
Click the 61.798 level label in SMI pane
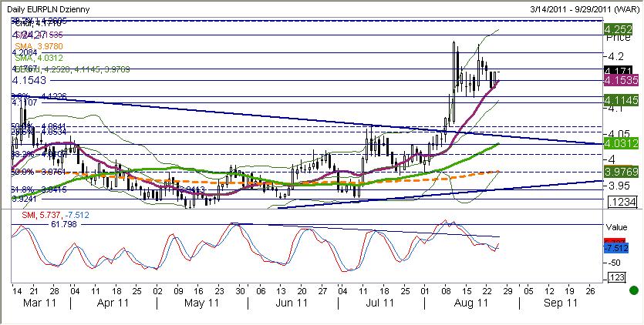tap(64, 224)
